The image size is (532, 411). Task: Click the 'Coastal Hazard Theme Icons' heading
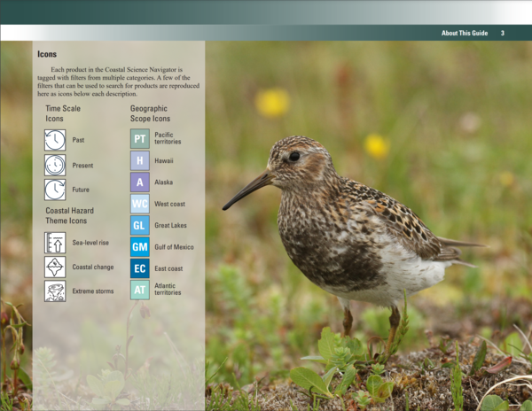pos(69,215)
